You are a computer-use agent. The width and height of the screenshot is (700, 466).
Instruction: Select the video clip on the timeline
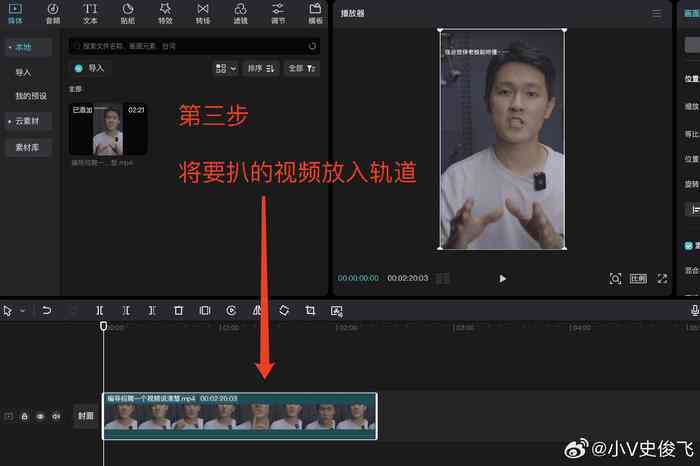click(x=240, y=416)
